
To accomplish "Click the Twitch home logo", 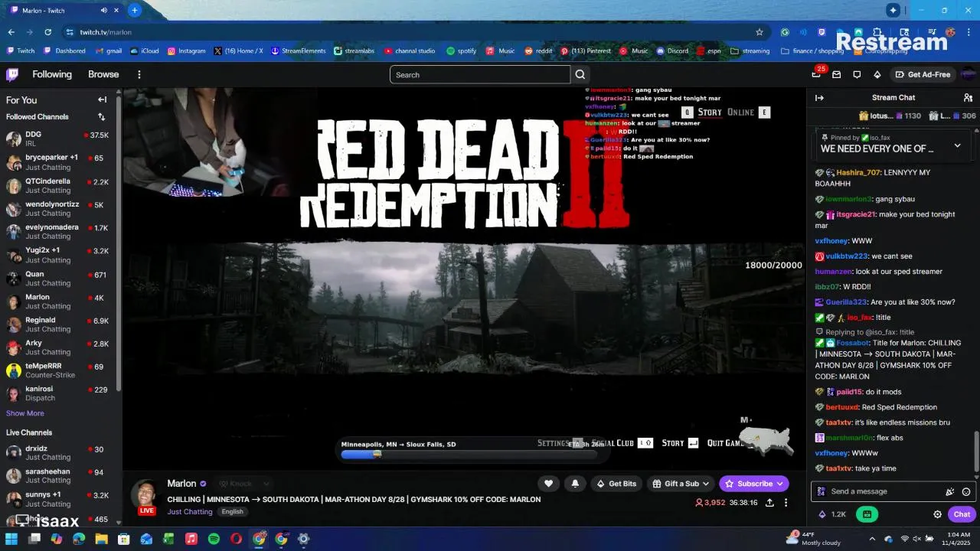I will 12,74.
